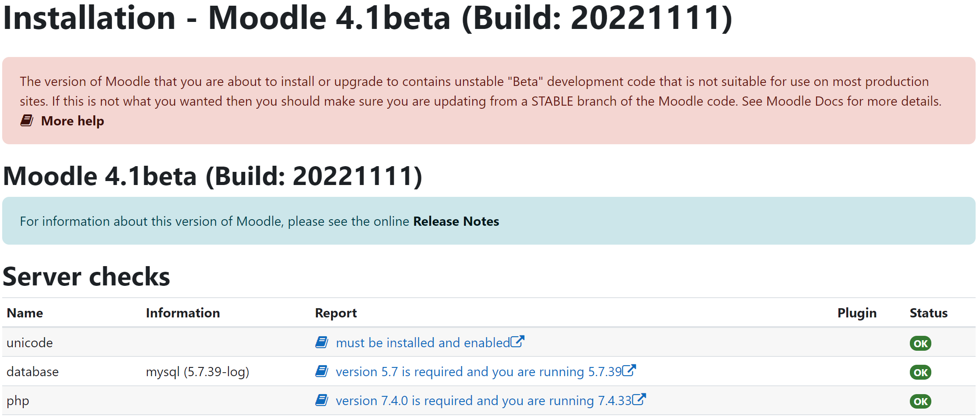Click the mysql (5.7.39-log) information cell

pos(197,372)
